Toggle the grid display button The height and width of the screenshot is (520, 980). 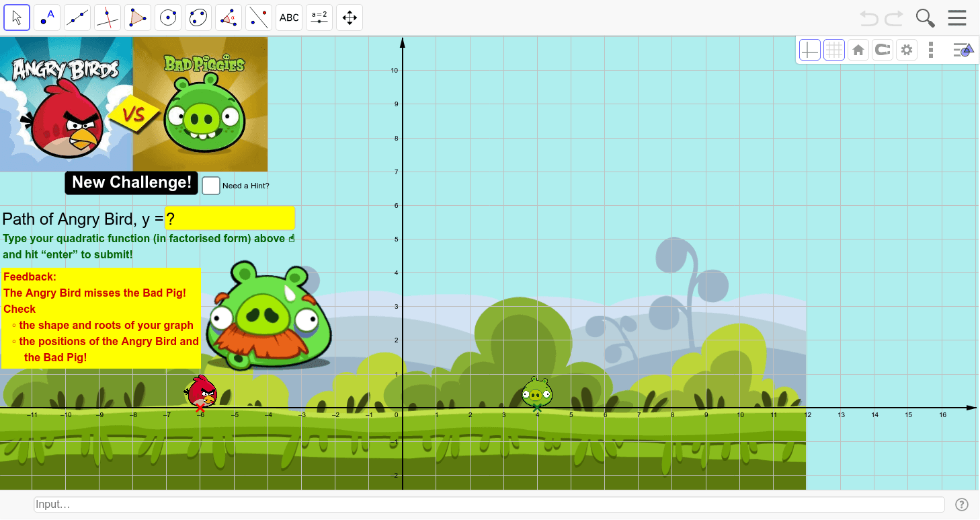click(834, 50)
